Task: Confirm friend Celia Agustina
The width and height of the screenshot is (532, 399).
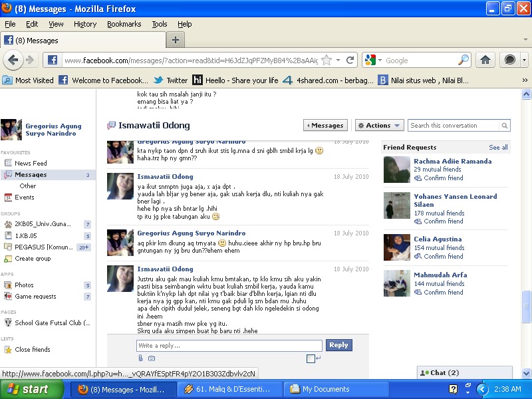Action: click(x=443, y=256)
